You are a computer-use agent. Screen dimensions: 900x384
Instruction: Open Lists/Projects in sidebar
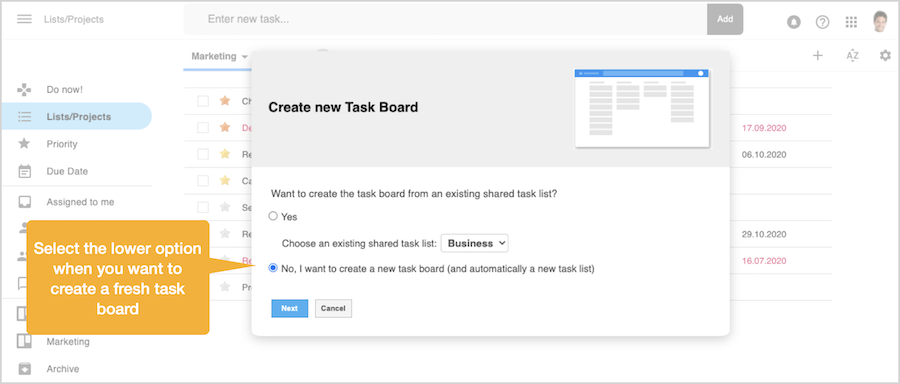76,117
